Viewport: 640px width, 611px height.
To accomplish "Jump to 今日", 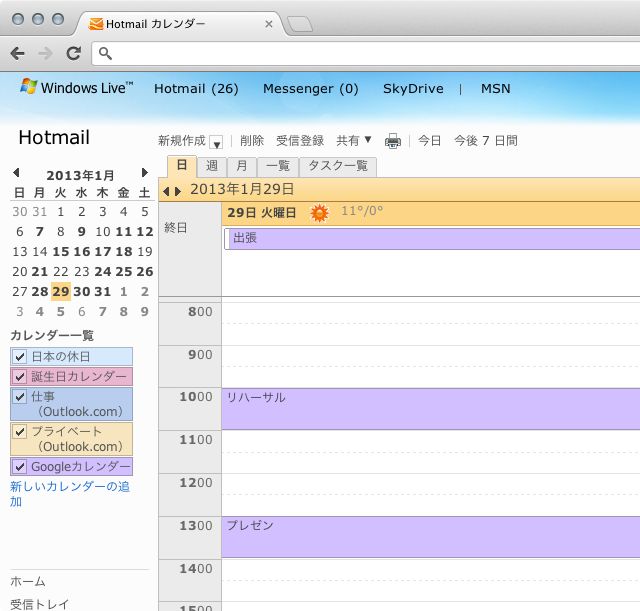I will (429, 141).
